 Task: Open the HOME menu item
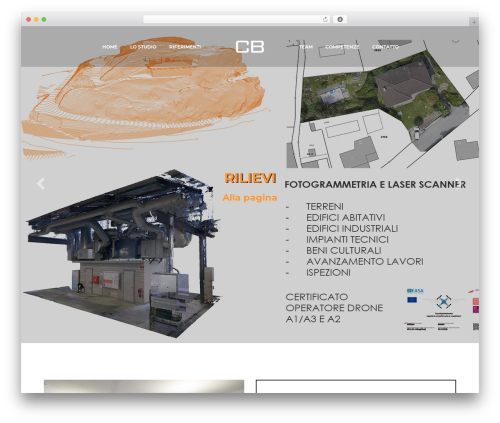[x=110, y=47]
